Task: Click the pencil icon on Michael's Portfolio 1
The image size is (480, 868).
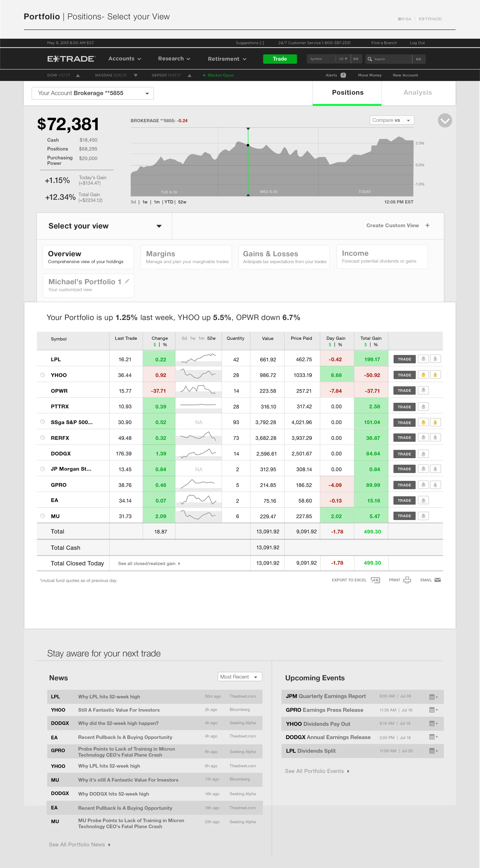Action: (127, 281)
